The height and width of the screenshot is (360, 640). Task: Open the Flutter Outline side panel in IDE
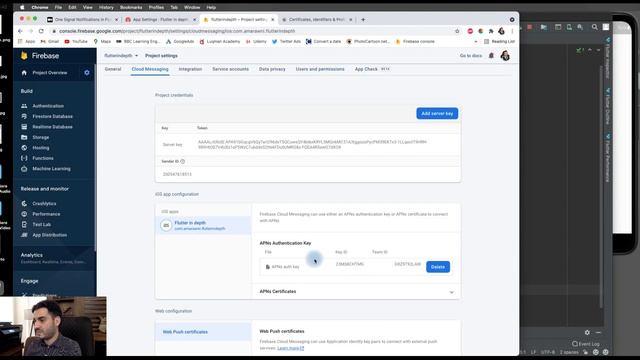(x=607, y=106)
